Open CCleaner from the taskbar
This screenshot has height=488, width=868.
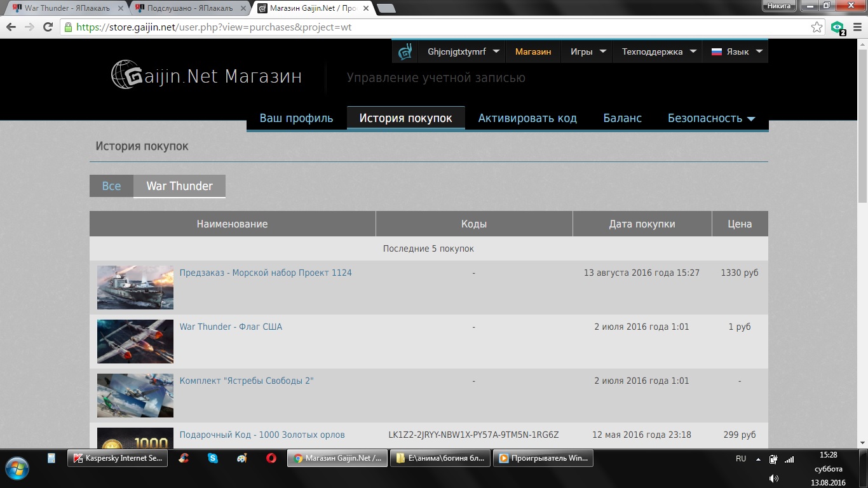point(184,458)
